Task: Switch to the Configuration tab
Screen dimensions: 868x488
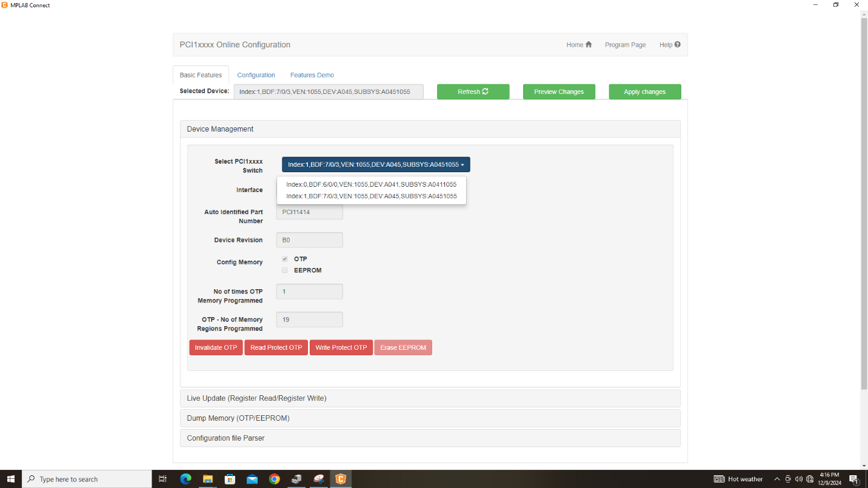Action: pos(256,75)
